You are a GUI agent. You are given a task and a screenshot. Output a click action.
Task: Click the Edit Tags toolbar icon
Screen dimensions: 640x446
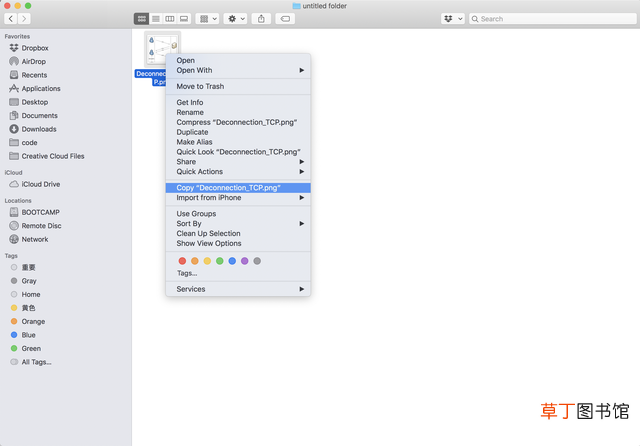point(285,19)
